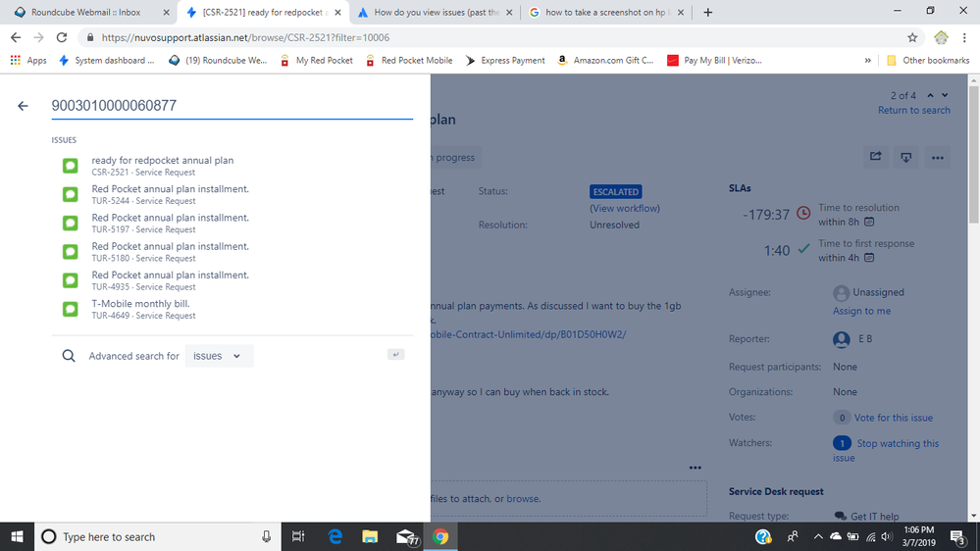Click the address bar URL

coord(245,37)
